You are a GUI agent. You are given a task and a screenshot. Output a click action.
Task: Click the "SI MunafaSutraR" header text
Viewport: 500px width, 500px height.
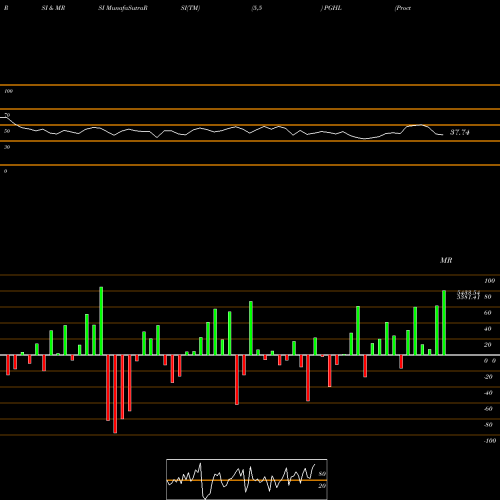123,8
